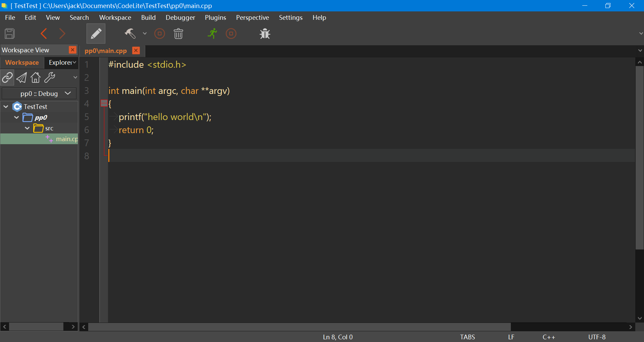644x342 pixels.
Task: Open workspace settings wrench icon
Action: click(50, 77)
